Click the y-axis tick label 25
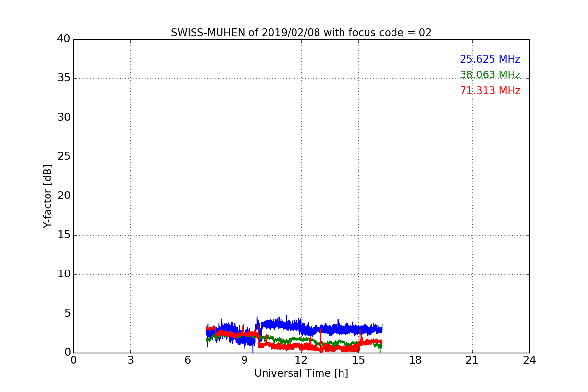 pyautogui.click(x=64, y=156)
